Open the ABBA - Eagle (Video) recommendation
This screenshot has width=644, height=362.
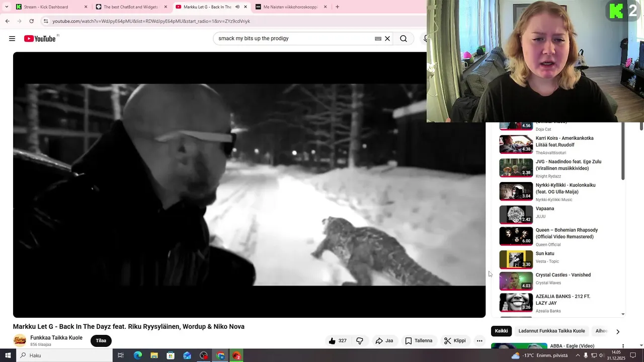(572, 346)
